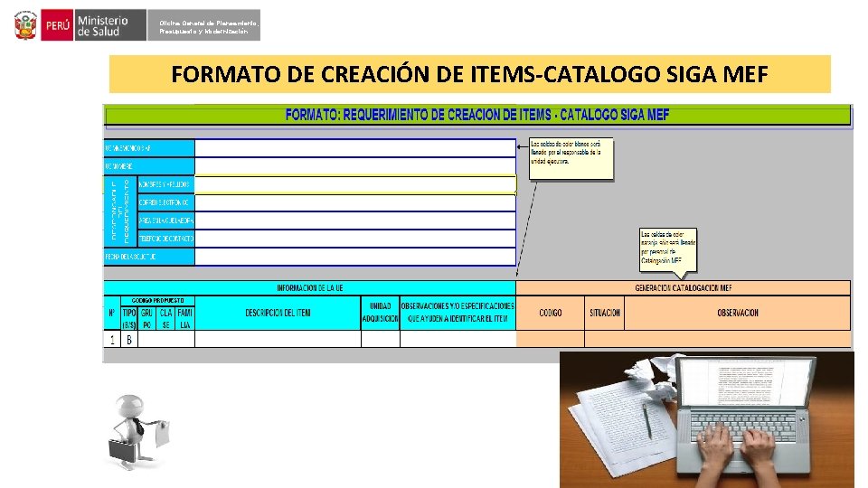This screenshot has width=868, height=488.
Task: Click the DESCRIPCION DEL ITEM column header
Action: [x=278, y=314]
